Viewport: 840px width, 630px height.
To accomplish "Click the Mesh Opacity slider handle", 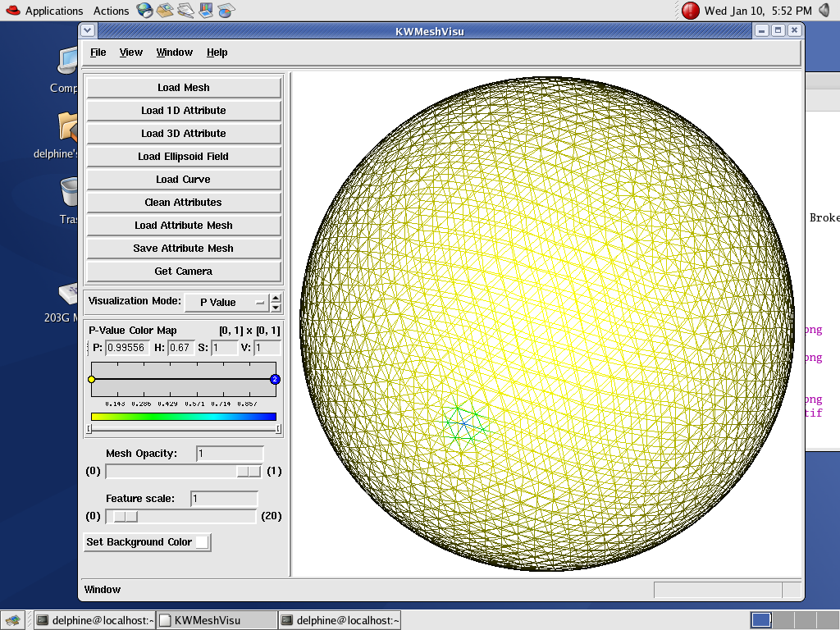I will point(249,472).
